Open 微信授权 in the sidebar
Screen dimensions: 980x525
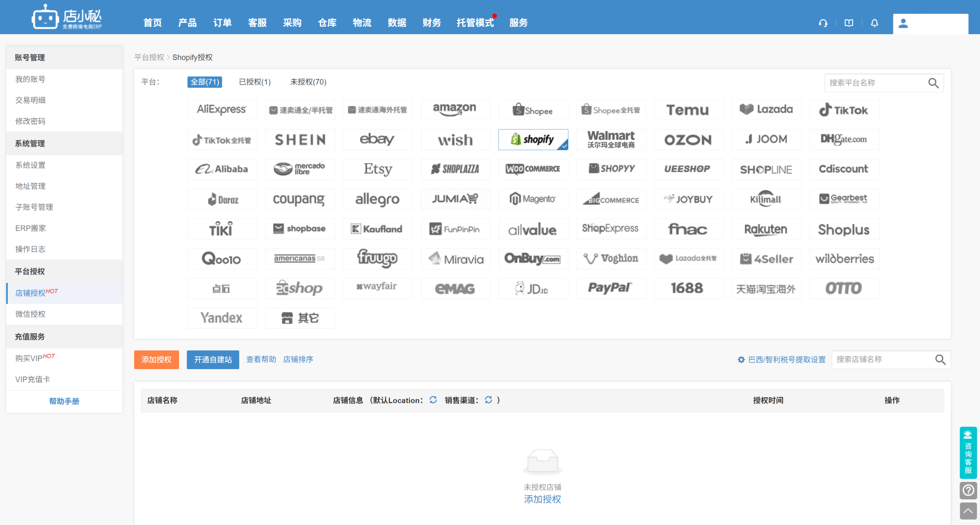tap(30, 314)
